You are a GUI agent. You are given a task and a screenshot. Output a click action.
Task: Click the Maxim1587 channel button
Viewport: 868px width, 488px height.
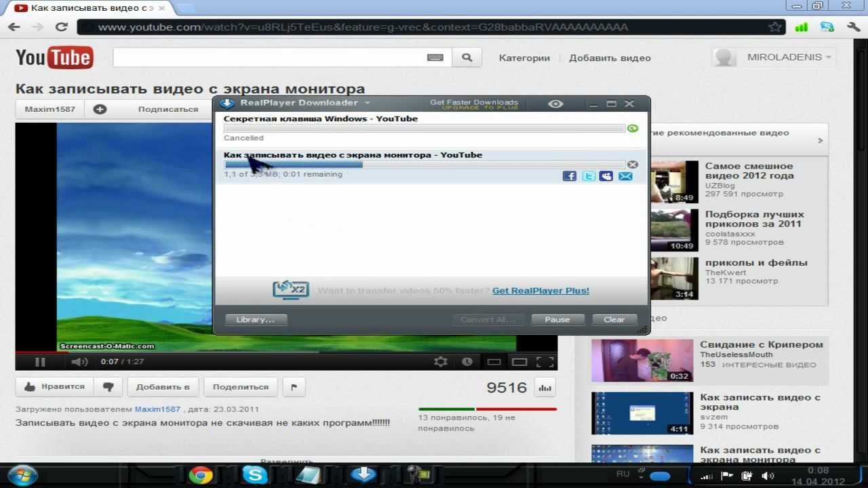(50, 109)
